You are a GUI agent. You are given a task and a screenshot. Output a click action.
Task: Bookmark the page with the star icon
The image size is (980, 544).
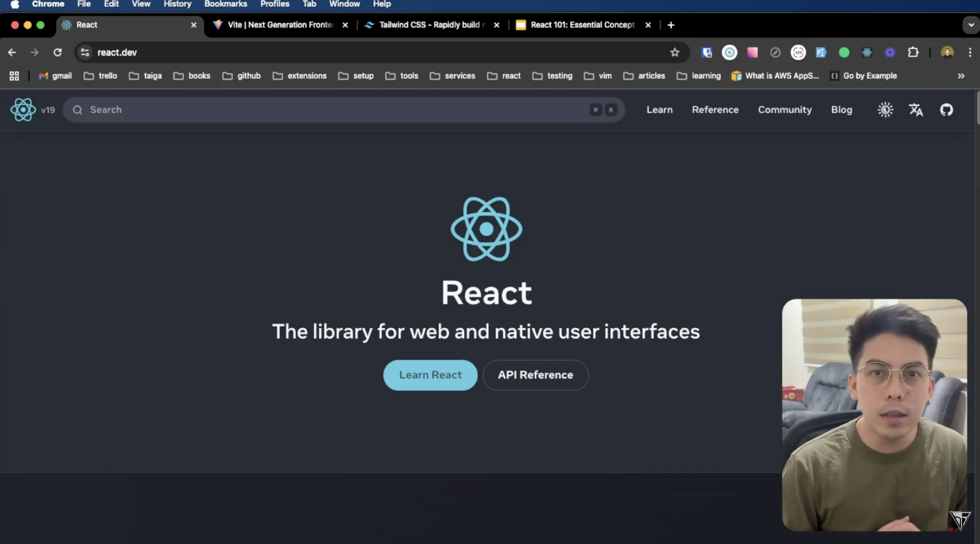pyautogui.click(x=674, y=53)
